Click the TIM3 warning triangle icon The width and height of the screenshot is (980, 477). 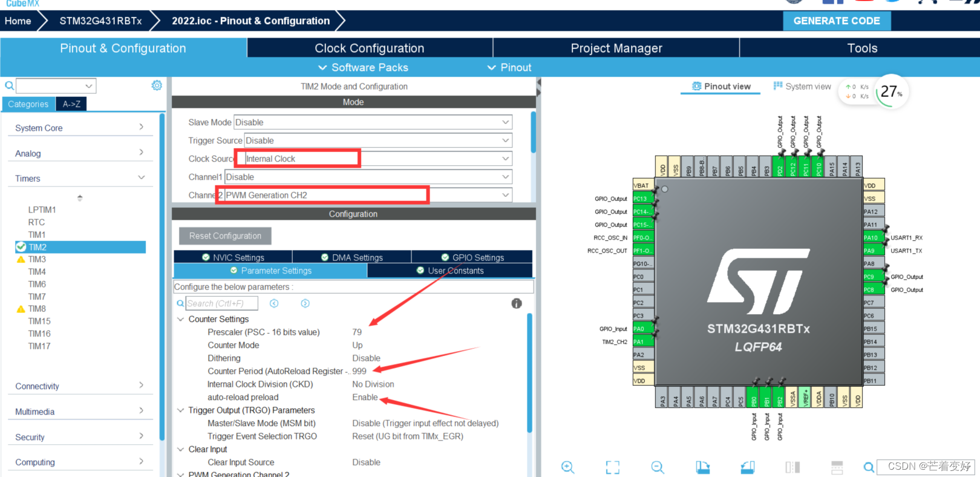[x=21, y=259]
